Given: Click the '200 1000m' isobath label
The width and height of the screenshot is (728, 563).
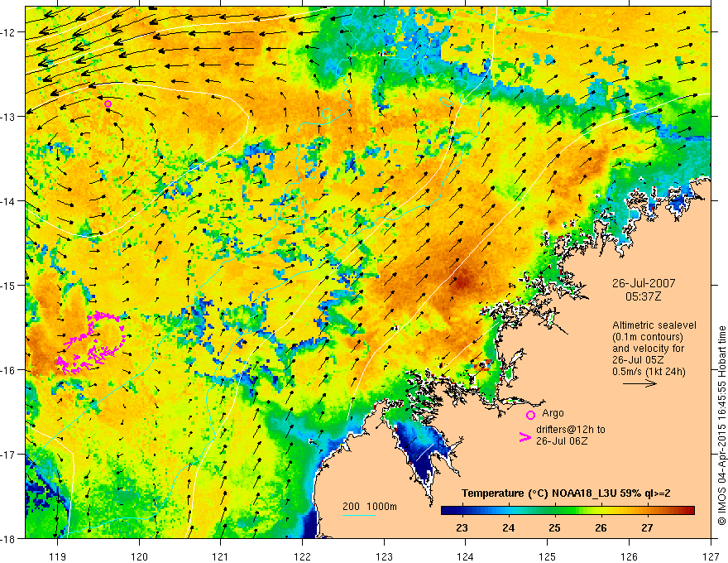Looking at the screenshot, I should click(x=370, y=507).
